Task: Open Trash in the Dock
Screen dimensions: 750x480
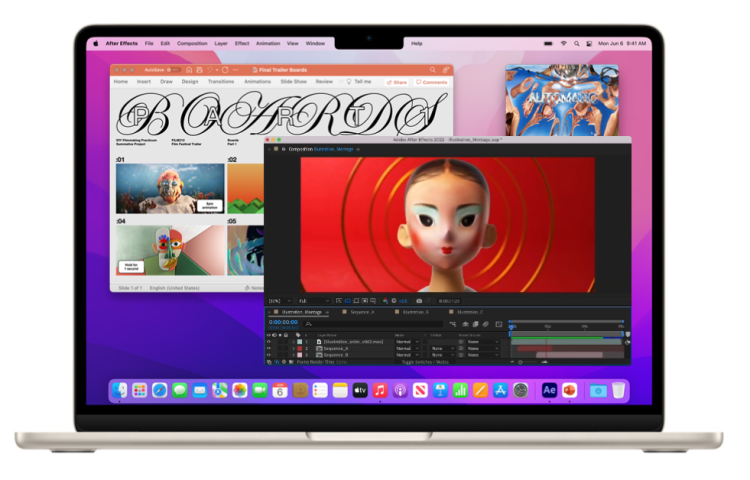Action: click(619, 390)
